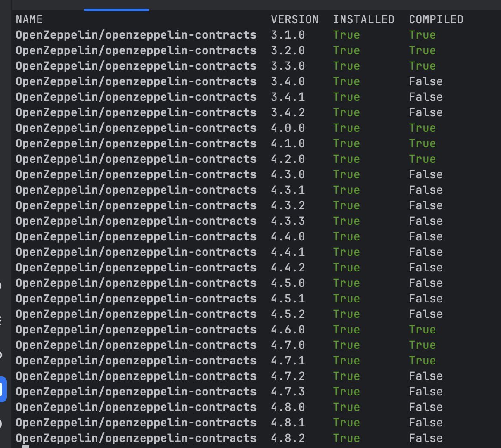The image size is (501, 448).
Task: Select version number 3.4.1
Action: click(x=288, y=97)
